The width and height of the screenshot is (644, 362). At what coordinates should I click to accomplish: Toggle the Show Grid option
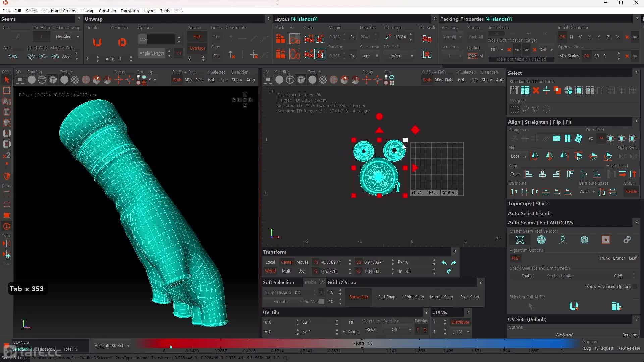[x=358, y=297]
